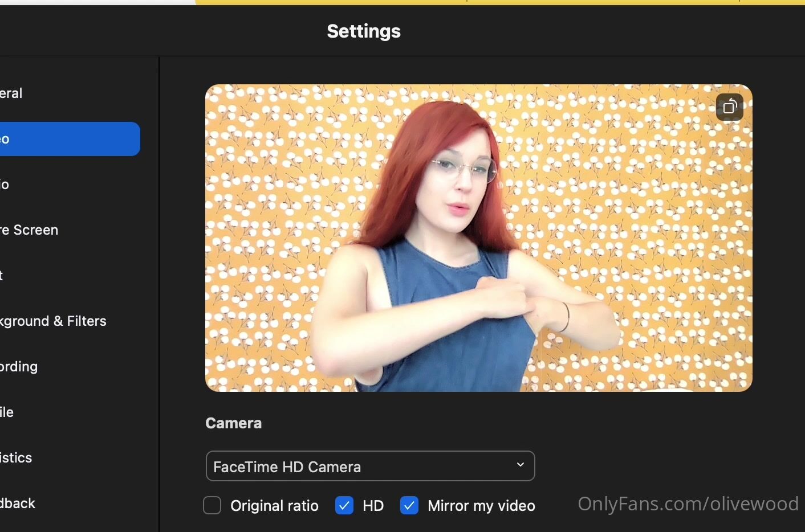
Task: Open the Feedback section
Action: [18, 504]
